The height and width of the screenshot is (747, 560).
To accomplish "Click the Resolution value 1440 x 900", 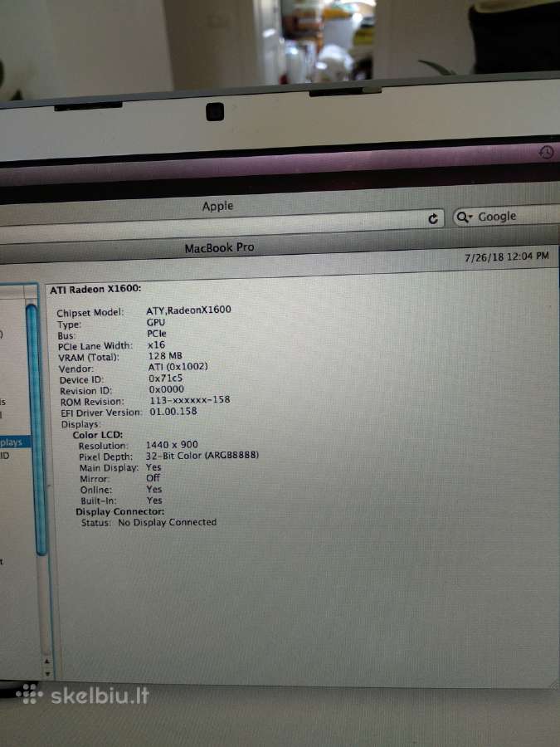I will pyautogui.click(x=172, y=445).
